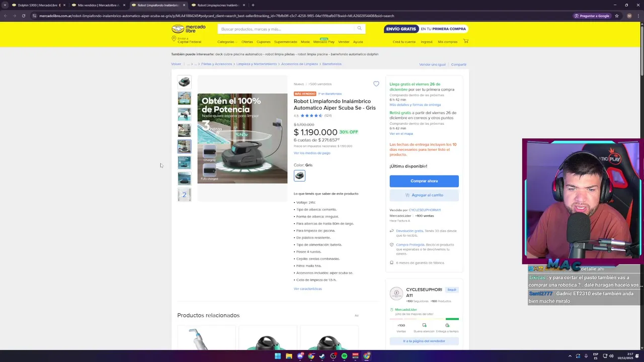The height and width of the screenshot is (362, 644).
Task: Click Agregar al carrito button
Action: click(424, 195)
